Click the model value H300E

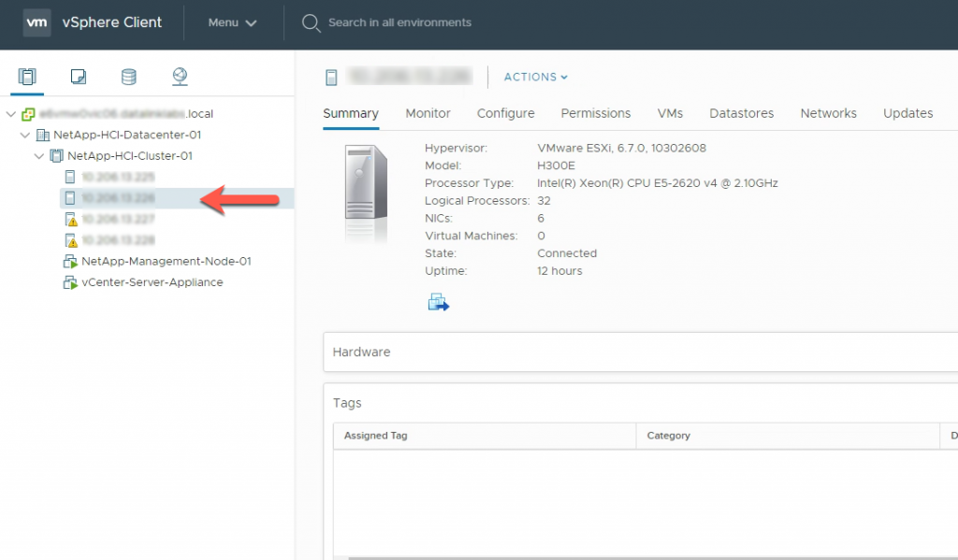click(x=556, y=166)
